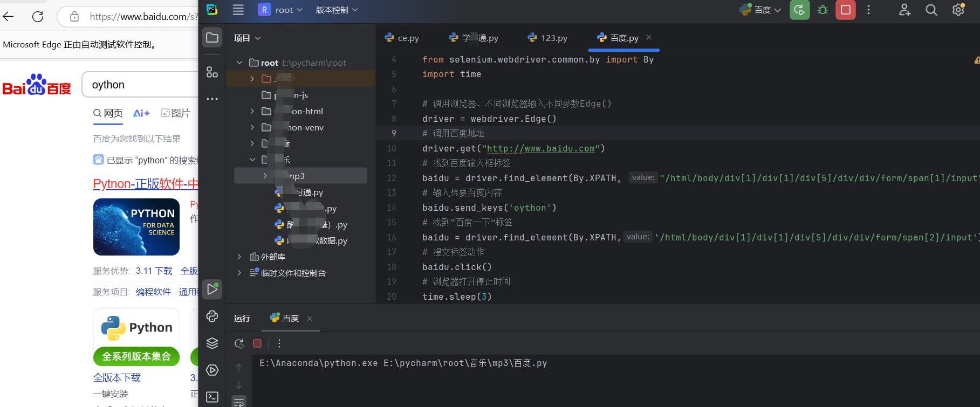Toggle soft-wrap icon in run console
The height and width of the screenshot is (407, 980).
pos(239,402)
